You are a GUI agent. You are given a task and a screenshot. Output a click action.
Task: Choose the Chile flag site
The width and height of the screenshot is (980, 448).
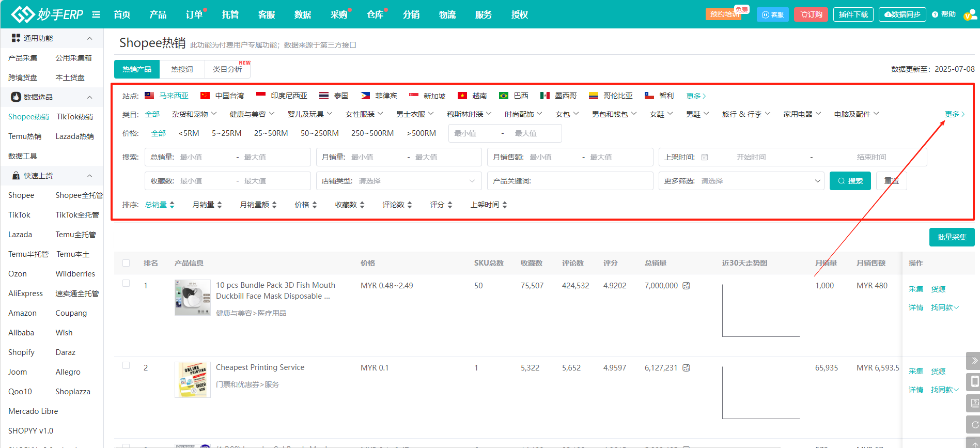click(x=649, y=96)
